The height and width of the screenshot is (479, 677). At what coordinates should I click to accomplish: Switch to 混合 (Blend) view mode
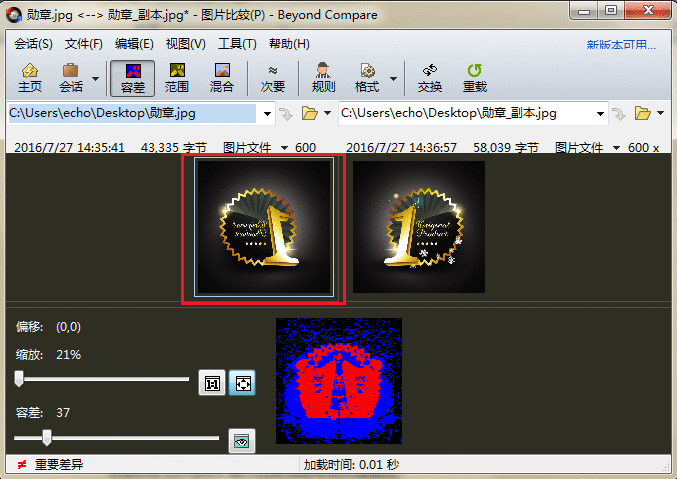coord(223,77)
